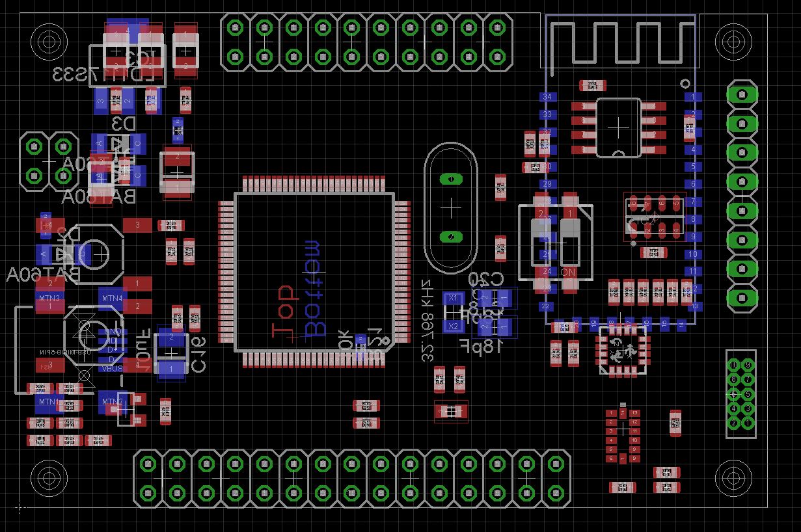Select the MTN3 mounting pad
Viewport: 801px width, 532px height.
click(50, 298)
